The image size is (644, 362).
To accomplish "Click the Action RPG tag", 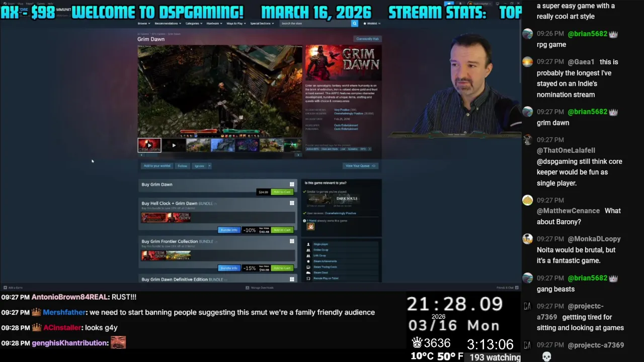I will (312, 149).
